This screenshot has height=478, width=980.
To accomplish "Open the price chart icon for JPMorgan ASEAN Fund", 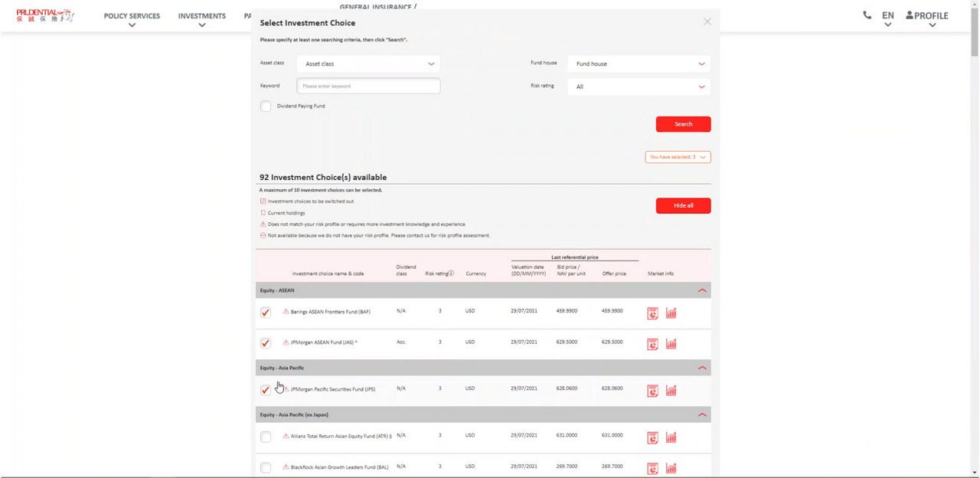I will pos(671,344).
